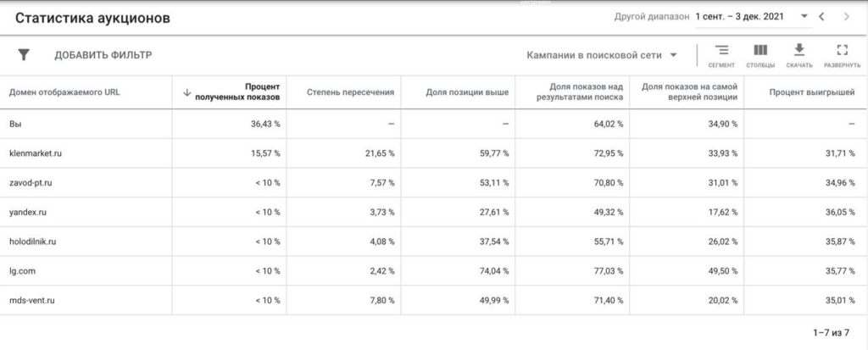Go to previous date range arrow
Screen dimensions: 868x350
click(x=821, y=17)
